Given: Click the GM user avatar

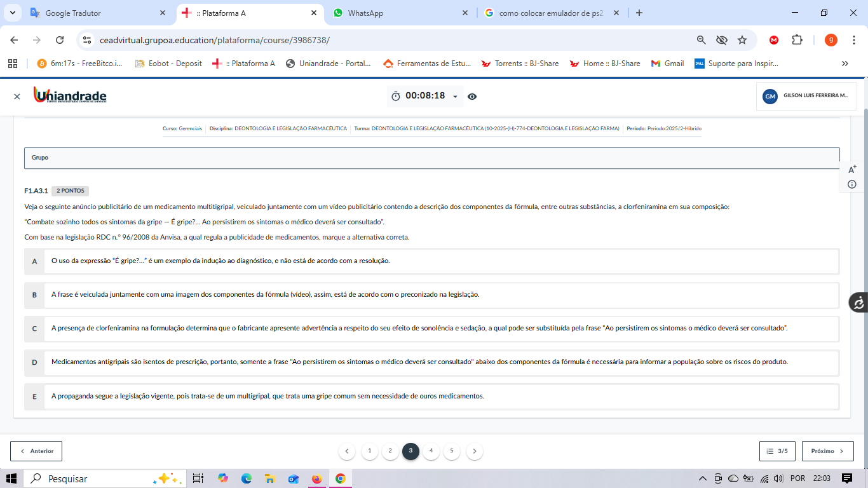Looking at the screenshot, I should (x=770, y=96).
